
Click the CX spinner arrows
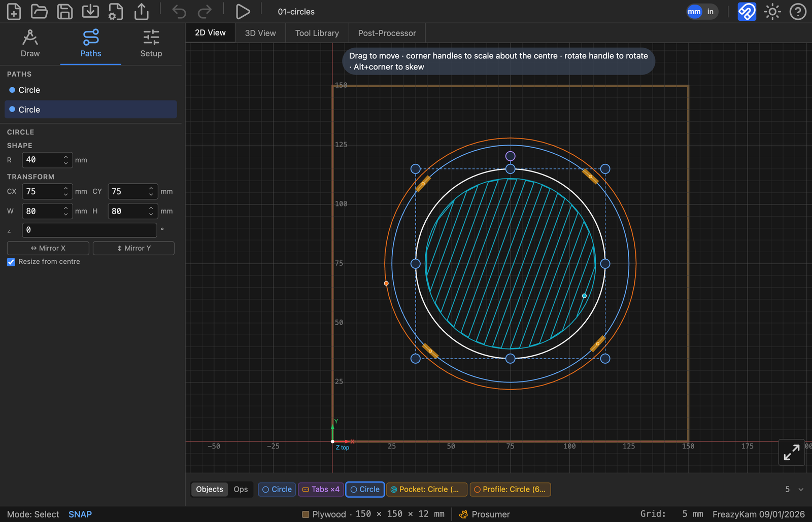point(66,191)
